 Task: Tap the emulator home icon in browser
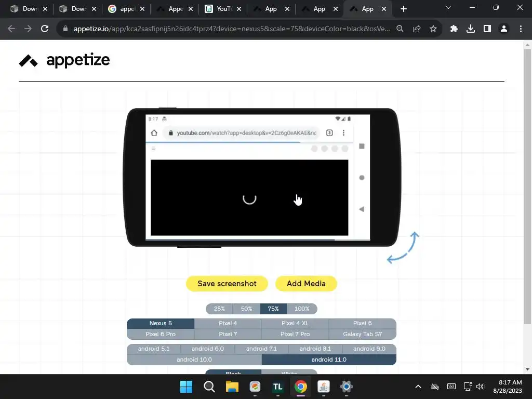click(154, 132)
